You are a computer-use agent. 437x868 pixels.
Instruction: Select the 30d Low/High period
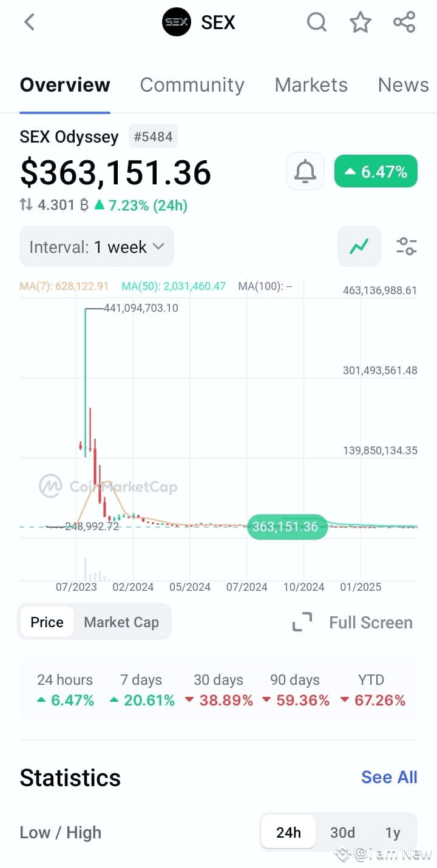click(342, 832)
